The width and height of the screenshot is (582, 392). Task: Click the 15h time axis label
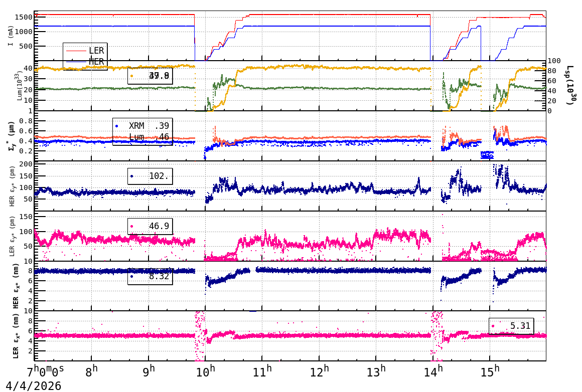490,370
